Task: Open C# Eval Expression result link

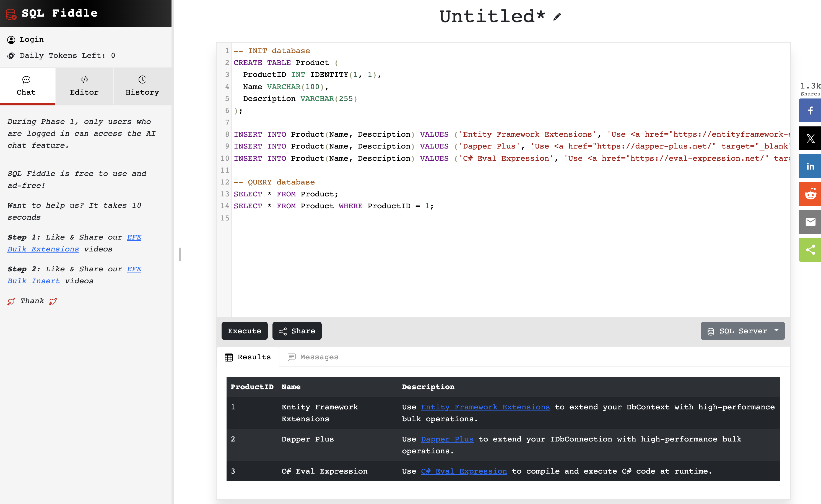Action: click(x=464, y=471)
